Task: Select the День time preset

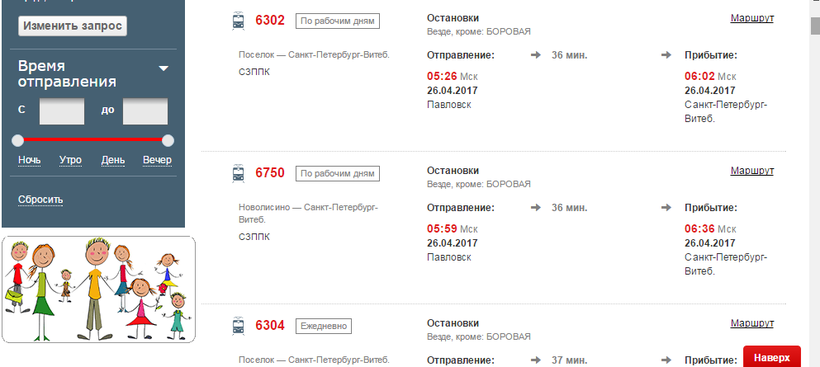Action: 113,160
